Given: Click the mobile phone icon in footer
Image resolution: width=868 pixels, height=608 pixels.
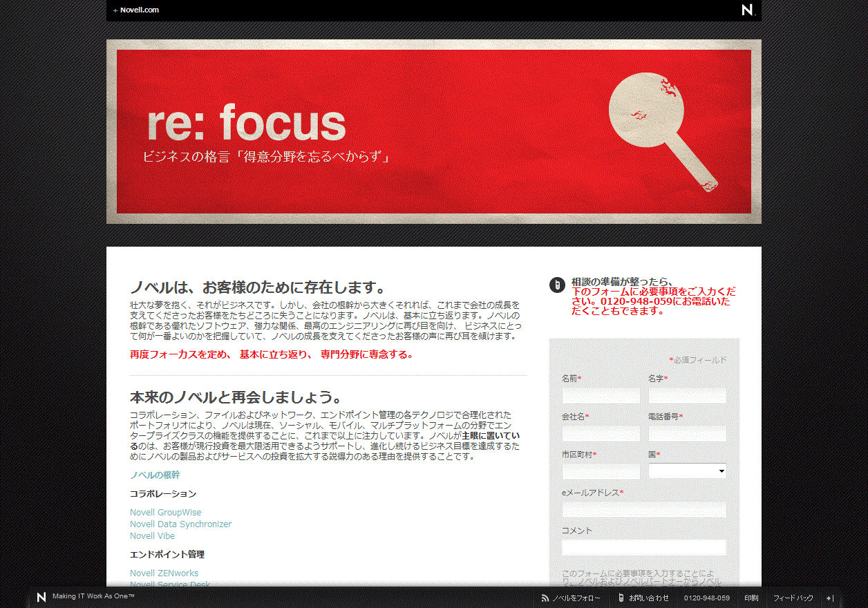Looking at the screenshot, I should pyautogui.click(x=621, y=598).
